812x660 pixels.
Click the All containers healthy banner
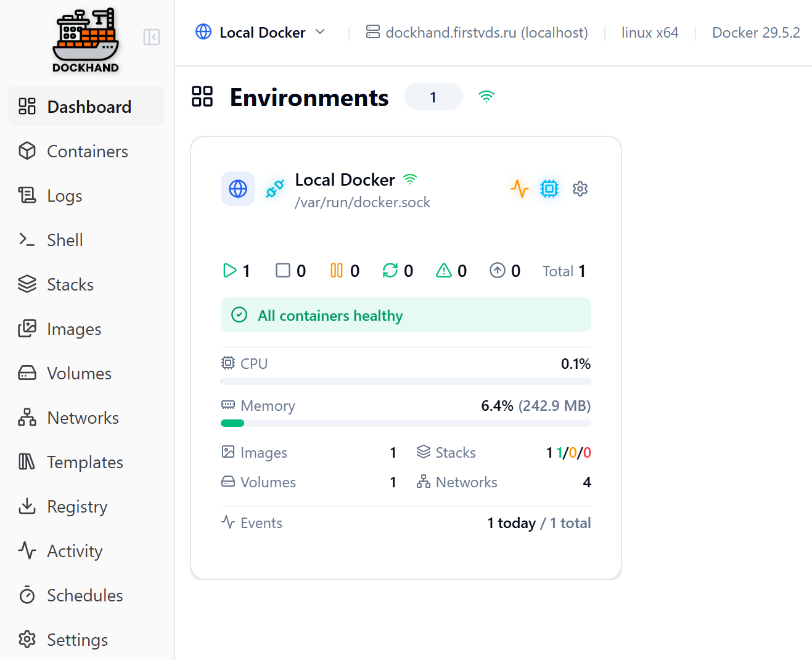coord(406,315)
